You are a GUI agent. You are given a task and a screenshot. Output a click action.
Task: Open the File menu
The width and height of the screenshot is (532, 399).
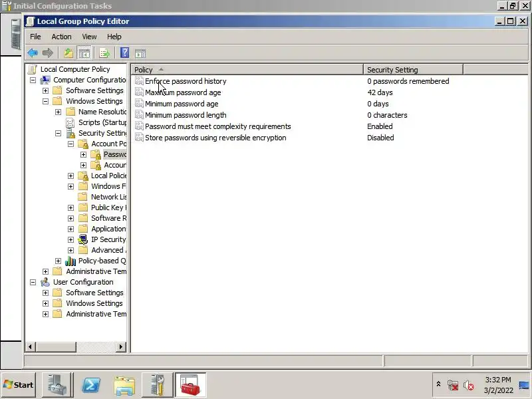tap(35, 37)
